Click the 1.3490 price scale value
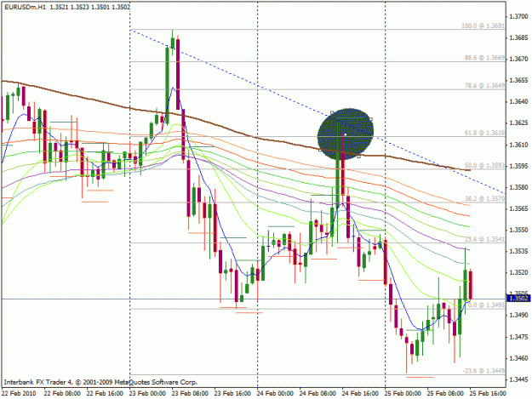Screen dimensions: 532x399 coord(519,316)
